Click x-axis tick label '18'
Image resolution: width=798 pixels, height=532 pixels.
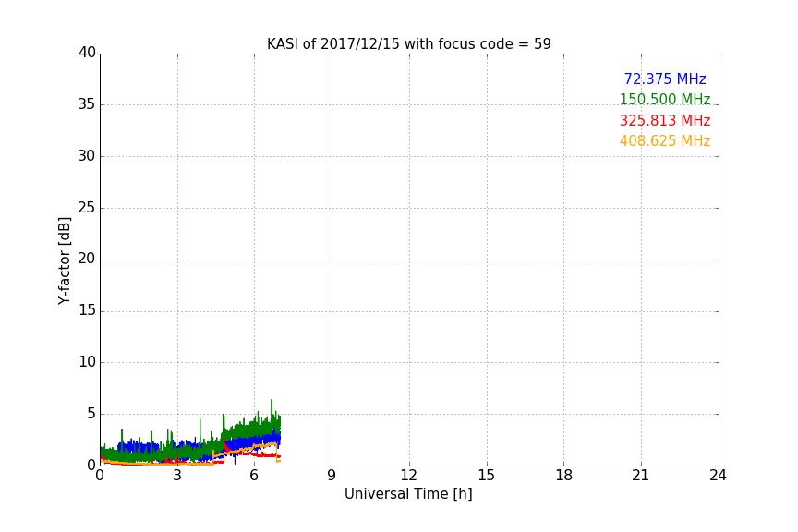point(564,476)
